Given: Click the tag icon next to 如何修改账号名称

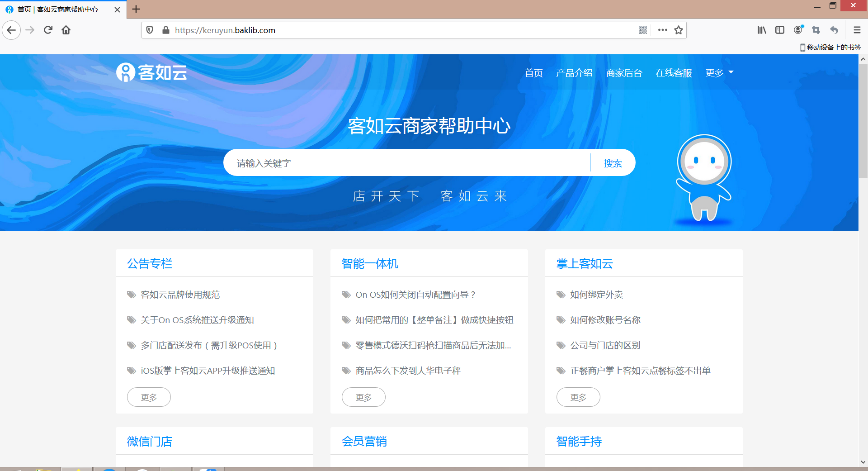Looking at the screenshot, I should tap(561, 320).
